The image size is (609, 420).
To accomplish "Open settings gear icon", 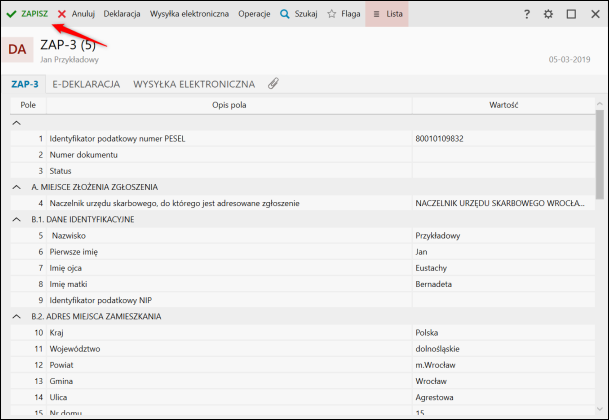I will tap(548, 14).
